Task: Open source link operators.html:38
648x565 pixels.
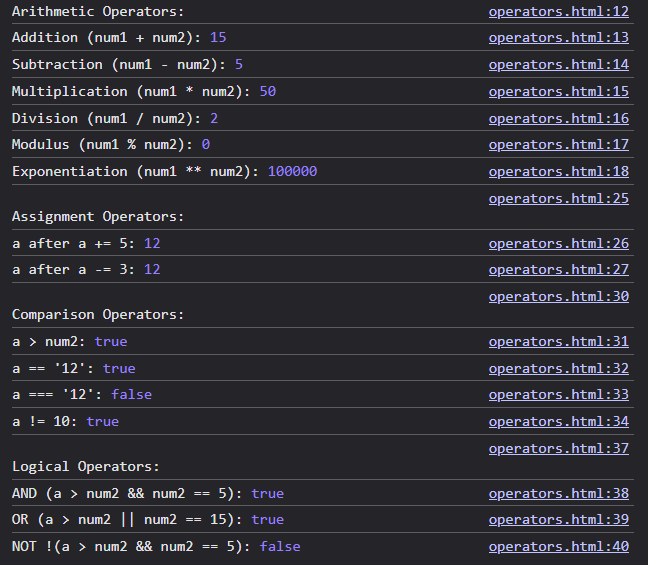Action: [x=559, y=493]
